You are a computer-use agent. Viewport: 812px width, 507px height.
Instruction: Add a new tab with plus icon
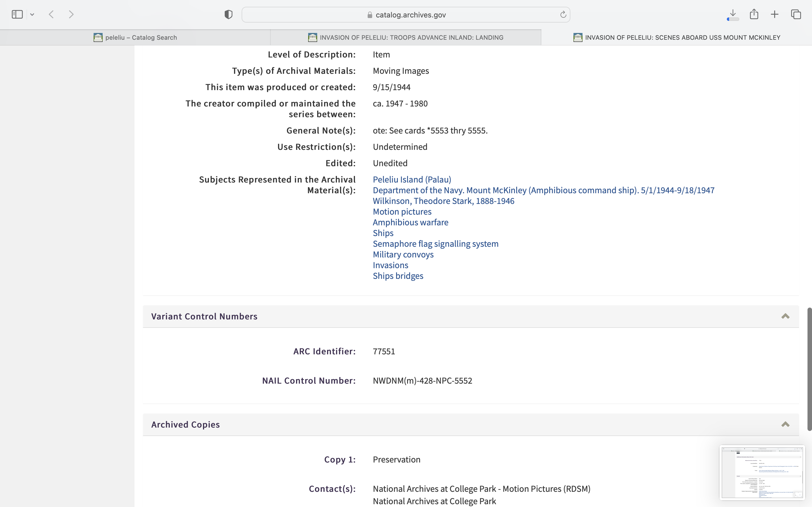(x=775, y=14)
